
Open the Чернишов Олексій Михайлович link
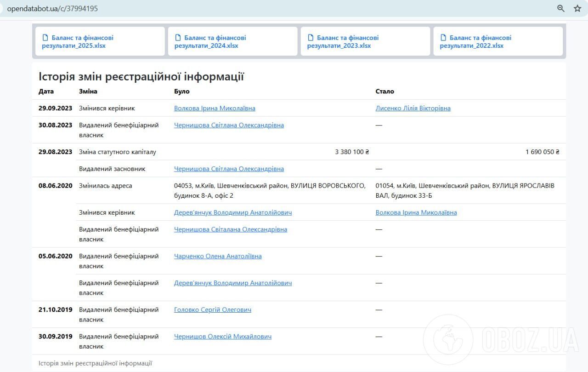[x=223, y=337]
